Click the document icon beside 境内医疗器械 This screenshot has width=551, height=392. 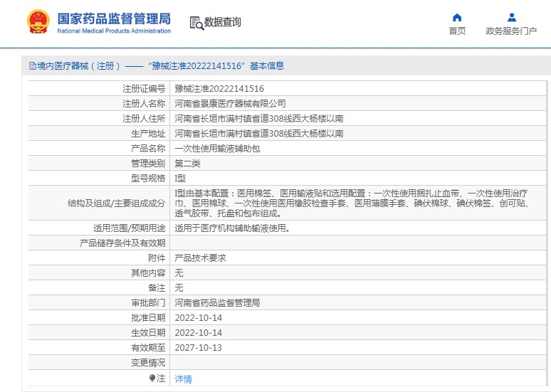[x=33, y=66]
